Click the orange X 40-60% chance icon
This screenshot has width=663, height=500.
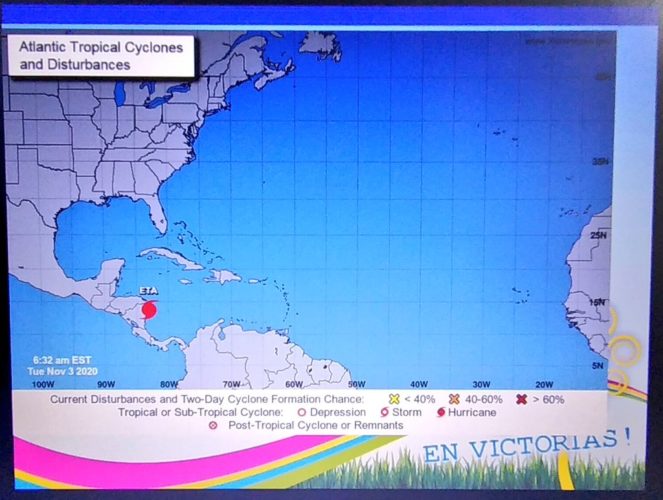(x=455, y=399)
